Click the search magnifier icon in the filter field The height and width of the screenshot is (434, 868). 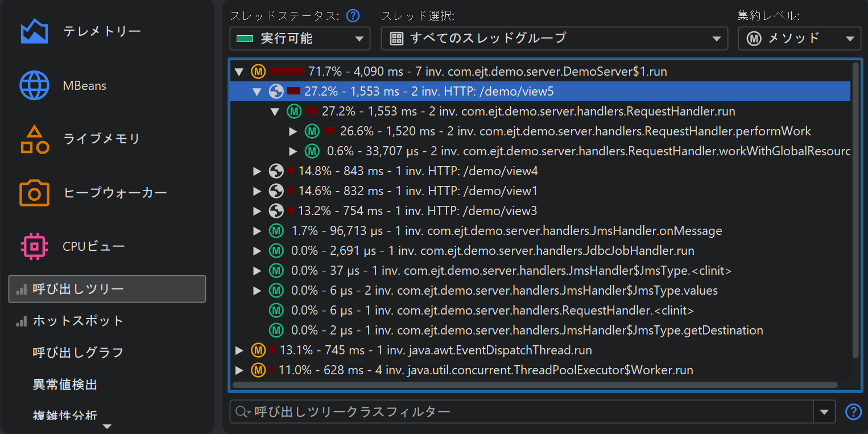(242, 411)
